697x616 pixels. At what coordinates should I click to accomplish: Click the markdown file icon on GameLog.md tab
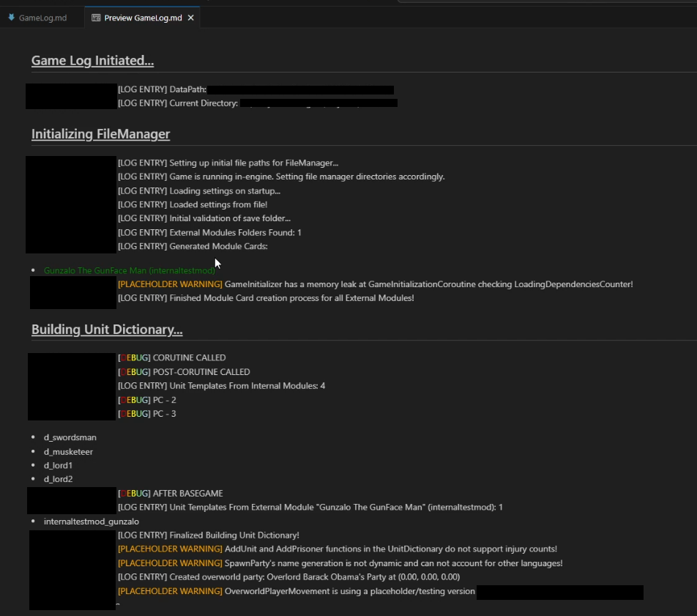click(x=11, y=18)
